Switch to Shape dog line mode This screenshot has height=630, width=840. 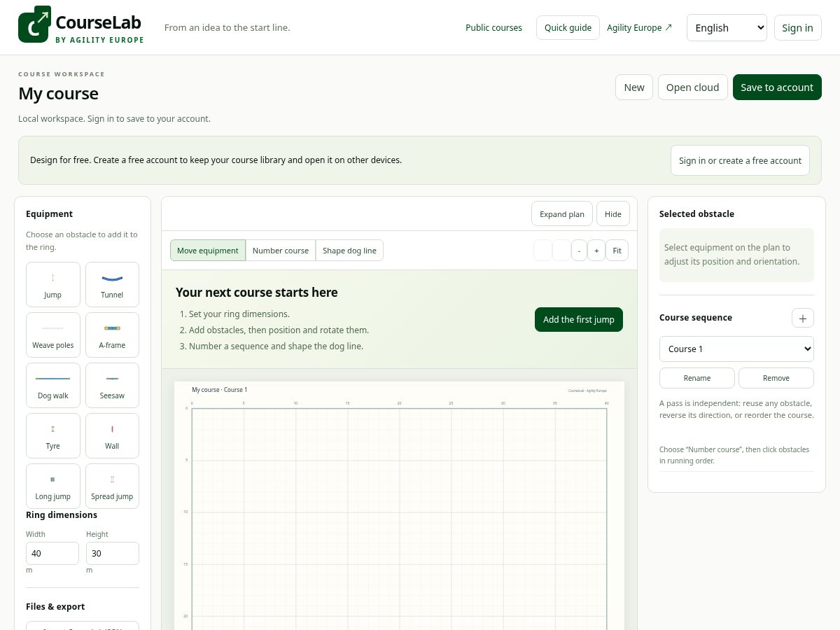click(x=349, y=251)
